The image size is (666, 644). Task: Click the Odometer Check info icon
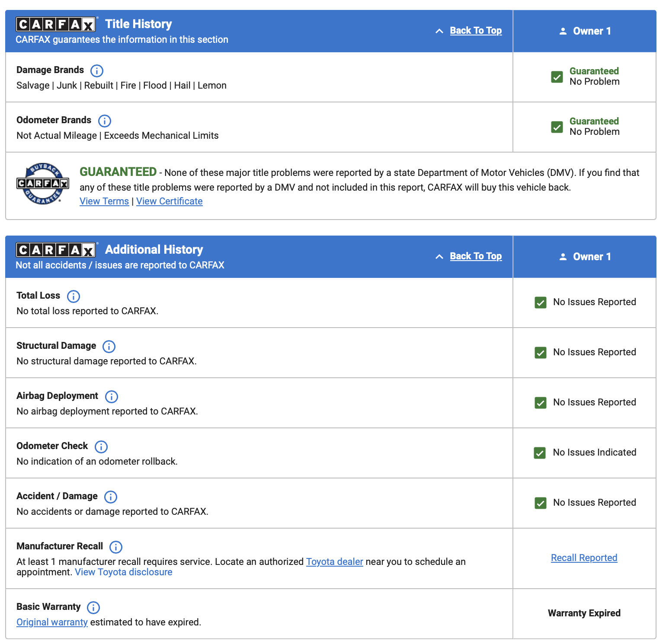pyautogui.click(x=101, y=446)
